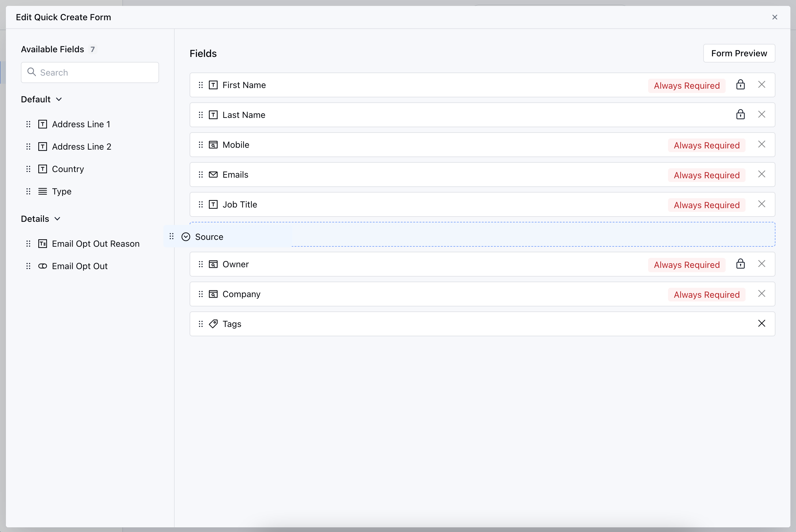This screenshot has width=796, height=532.
Task: Select the Type available field
Action: pyautogui.click(x=61, y=192)
